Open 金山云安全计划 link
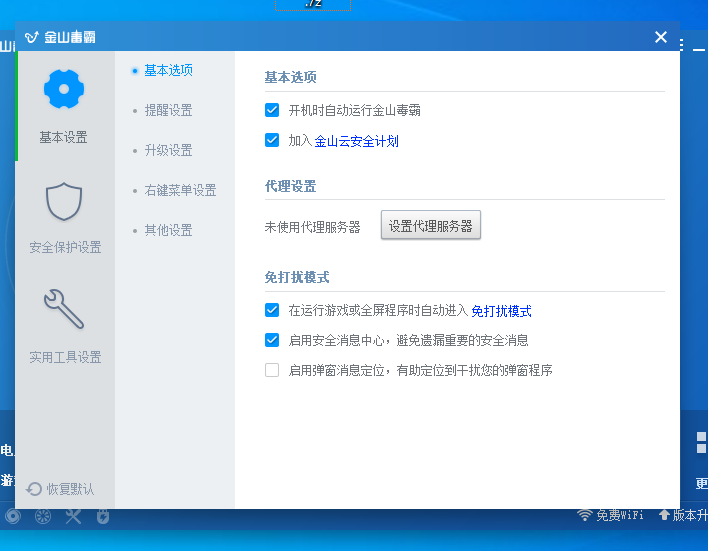The height and width of the screenshot is (551, 708). click(356, 141)
